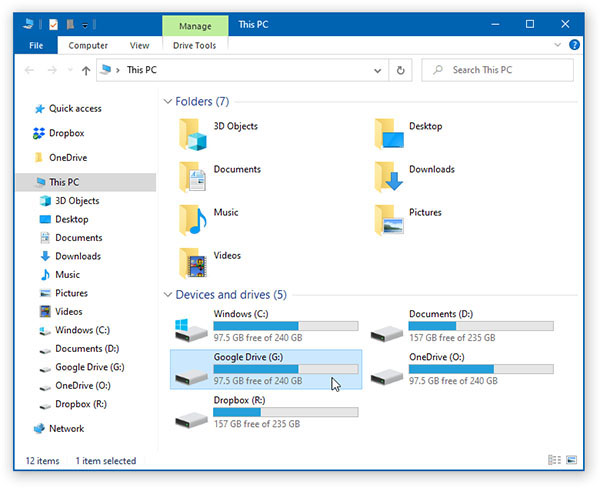Open the 3D Objects folder icon
Viewport: 600px width, 488px height.
tap(191, 133)
